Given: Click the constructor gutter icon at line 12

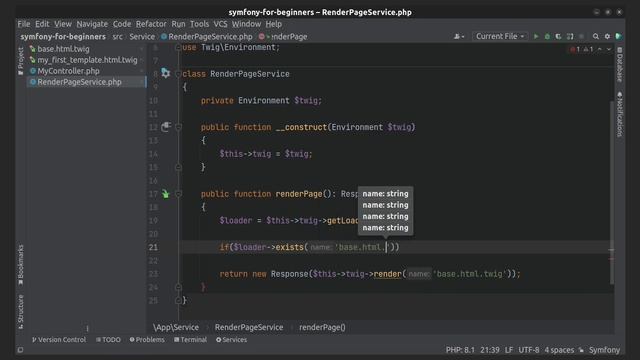Looking at the screenshot, I should tap(165, 127).
